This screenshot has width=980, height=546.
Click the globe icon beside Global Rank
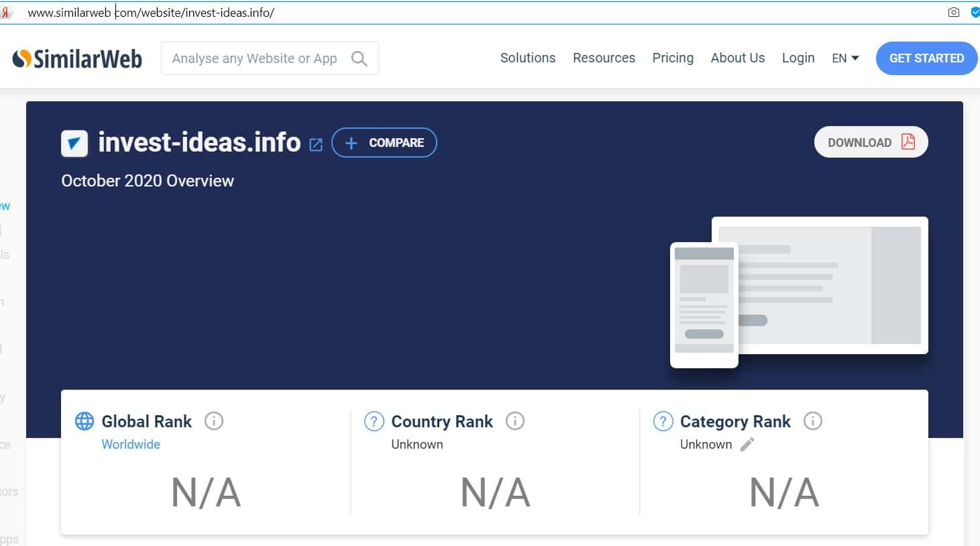coord(85,421)
